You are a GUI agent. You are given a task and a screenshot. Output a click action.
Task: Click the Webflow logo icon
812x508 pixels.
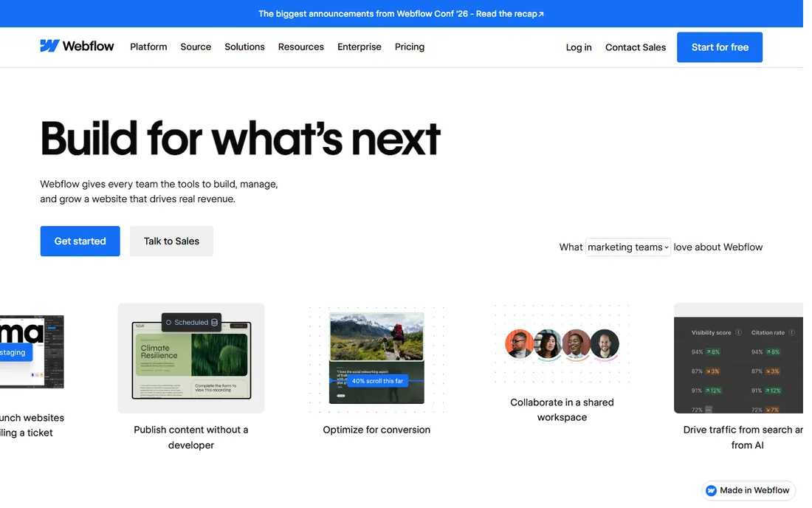[x=49, y=46]
